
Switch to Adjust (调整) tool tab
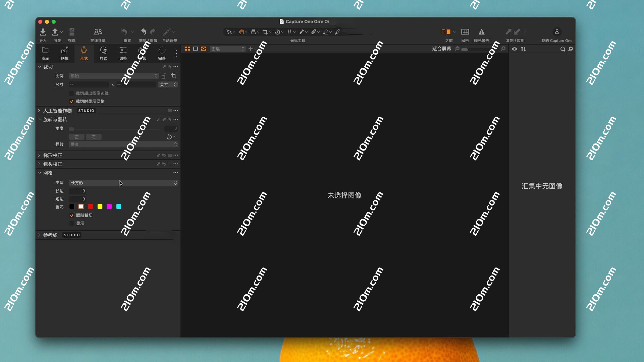point(123,53)
